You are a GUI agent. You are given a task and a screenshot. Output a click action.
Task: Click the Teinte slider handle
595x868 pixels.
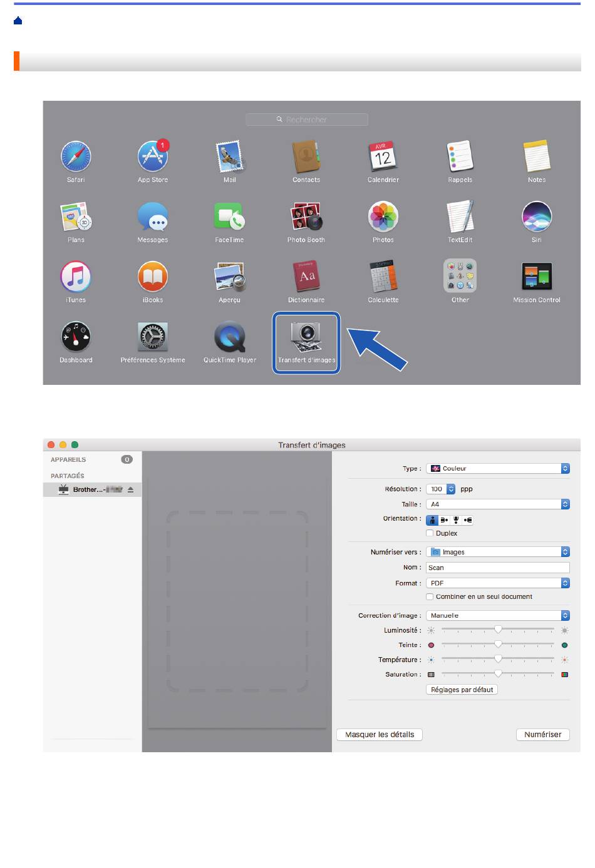(498, 644)
